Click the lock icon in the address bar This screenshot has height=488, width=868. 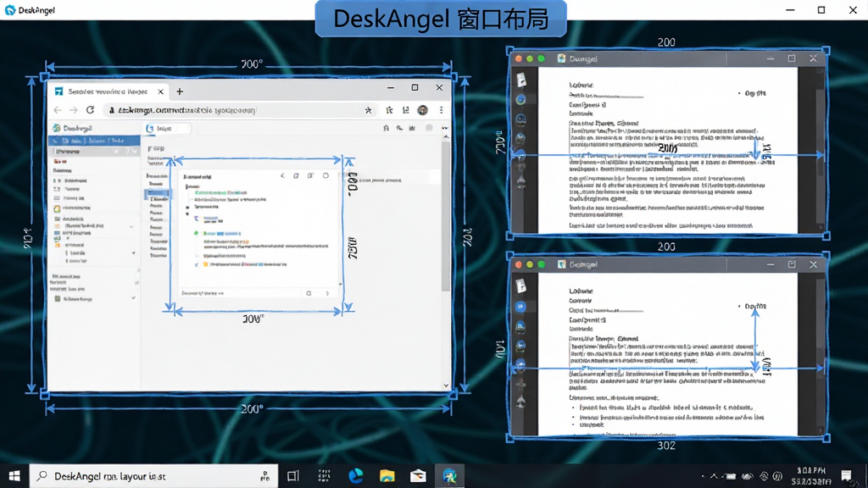(111, 110)
